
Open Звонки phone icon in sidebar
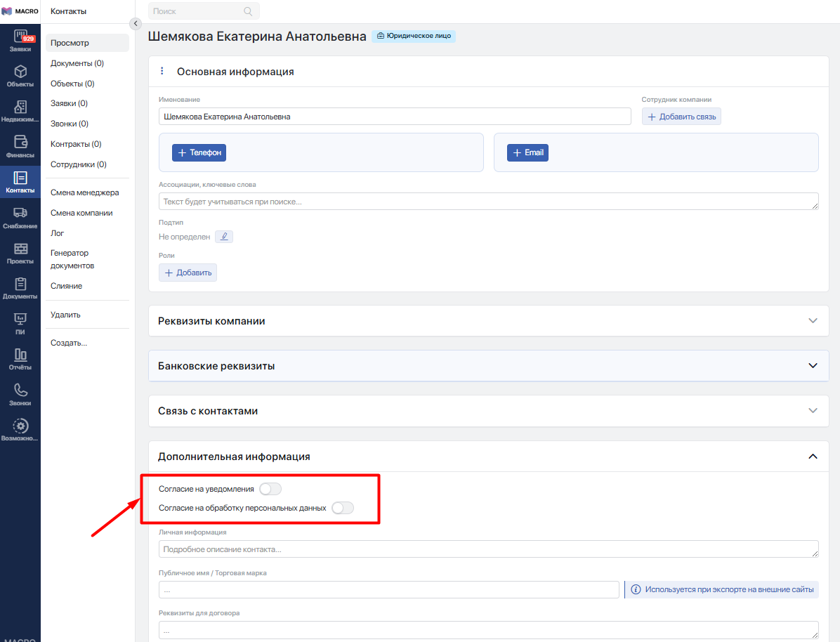[x=20, y=394]
